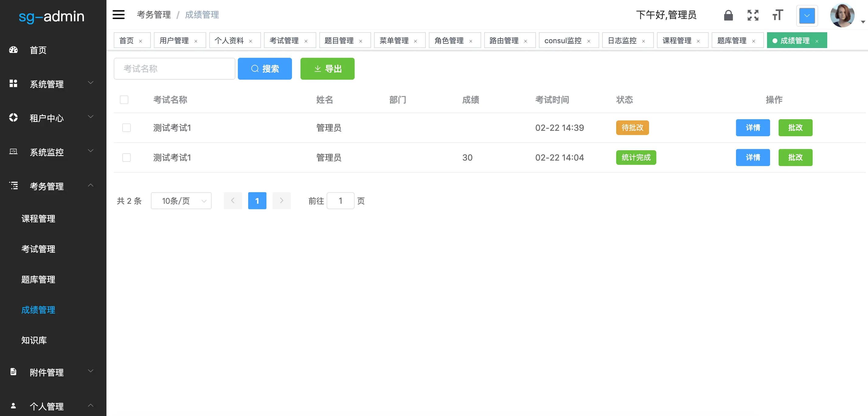
Task: Open the 附件管理 document icon in sidebar
Action: 13,372
